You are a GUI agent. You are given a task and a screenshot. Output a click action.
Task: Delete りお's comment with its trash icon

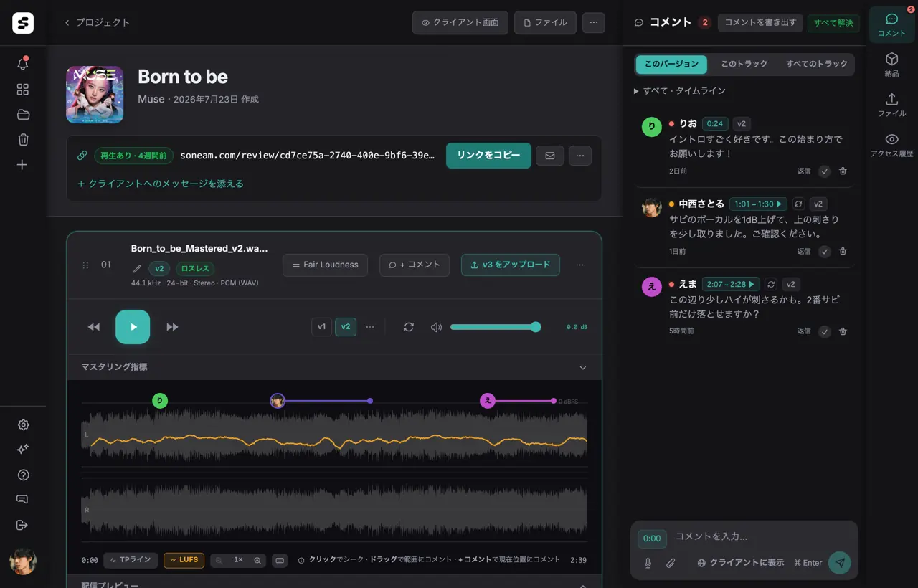(x=843, y=171)
